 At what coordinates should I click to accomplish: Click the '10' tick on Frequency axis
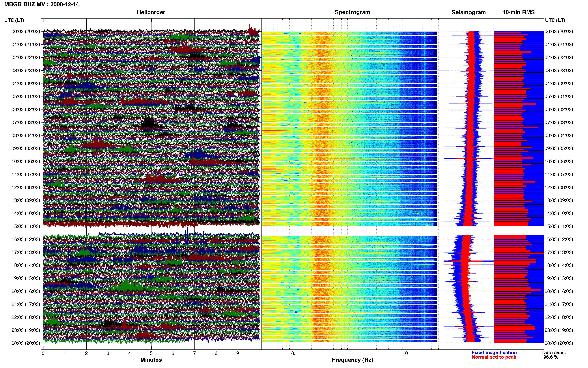pos(405,353)
